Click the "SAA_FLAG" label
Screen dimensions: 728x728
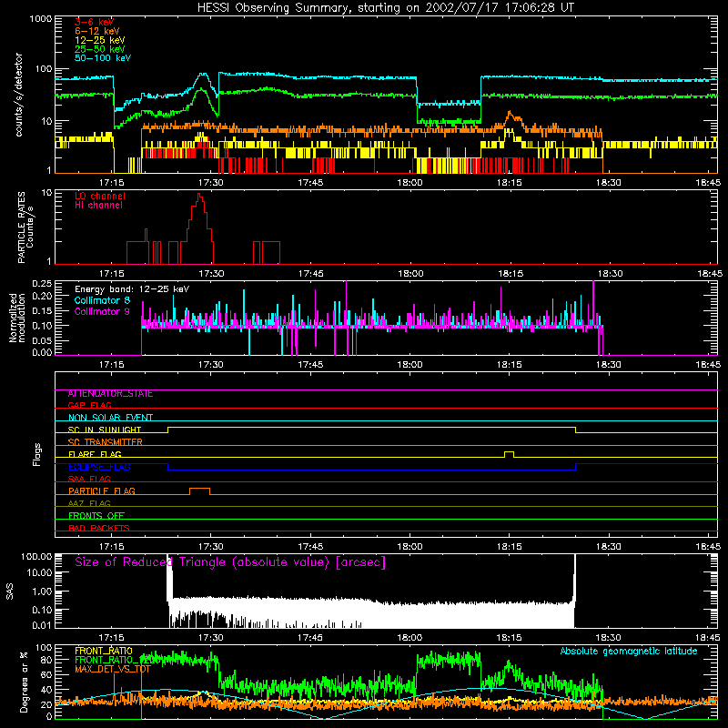[89, 479]
